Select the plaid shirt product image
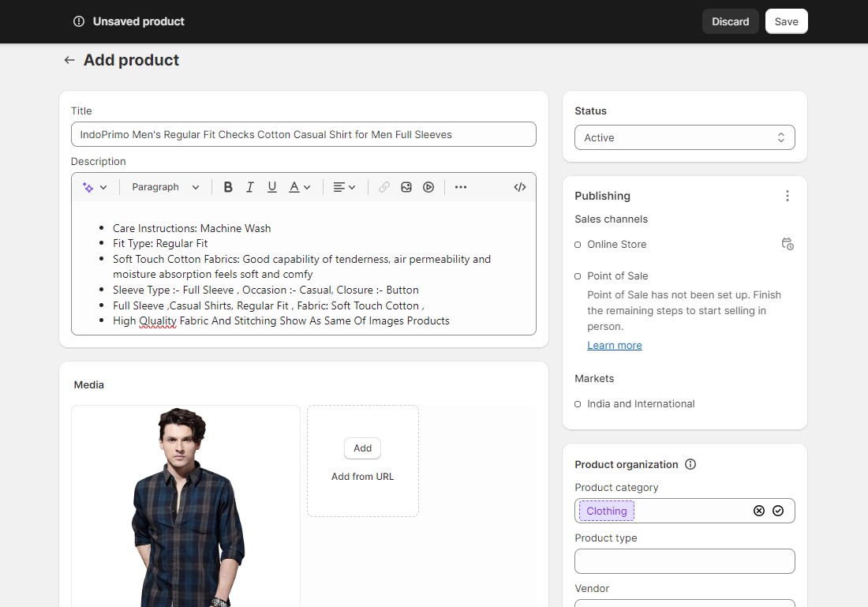 click(186, 507)
